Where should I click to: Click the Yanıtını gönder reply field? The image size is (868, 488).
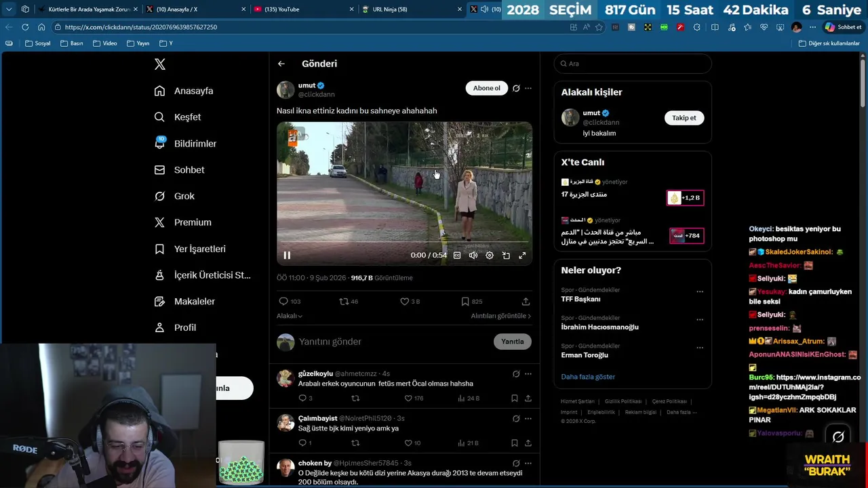[x=393, y=342]
